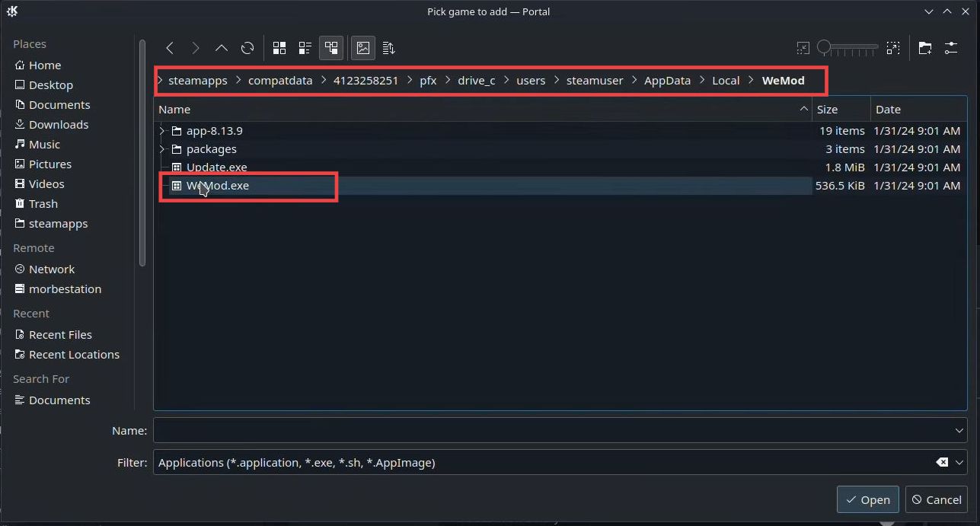Screen dimensions: 980x526
Task: Click the zoom-out icon beside slider
Action: (803, 48)
